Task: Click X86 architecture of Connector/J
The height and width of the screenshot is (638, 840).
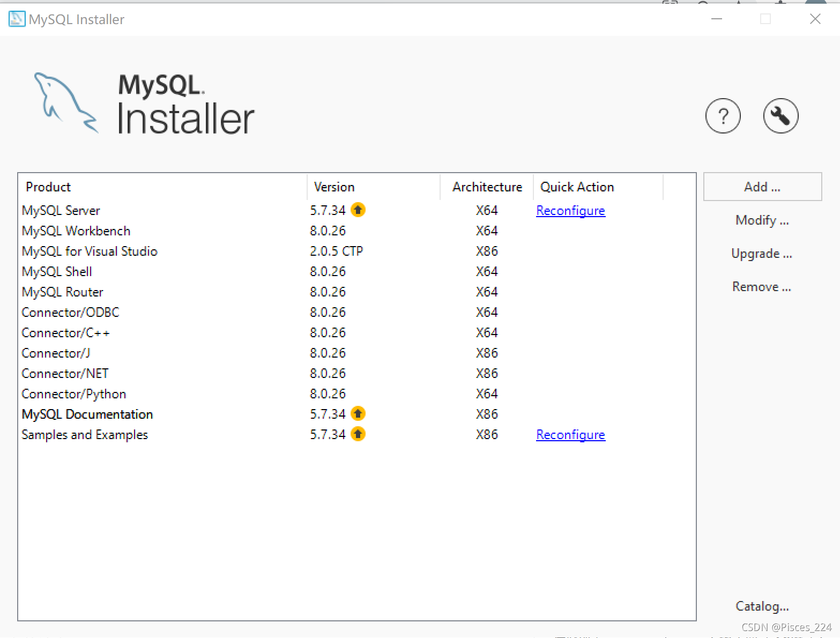Action: (x=487, y=353)
